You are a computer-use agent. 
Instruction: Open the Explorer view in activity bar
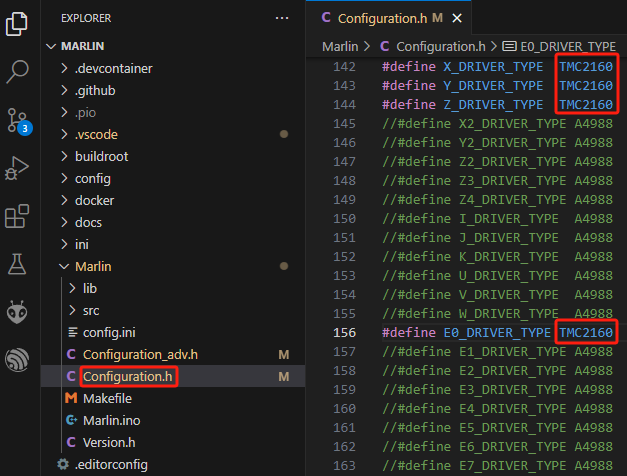(x=18, y=24)
